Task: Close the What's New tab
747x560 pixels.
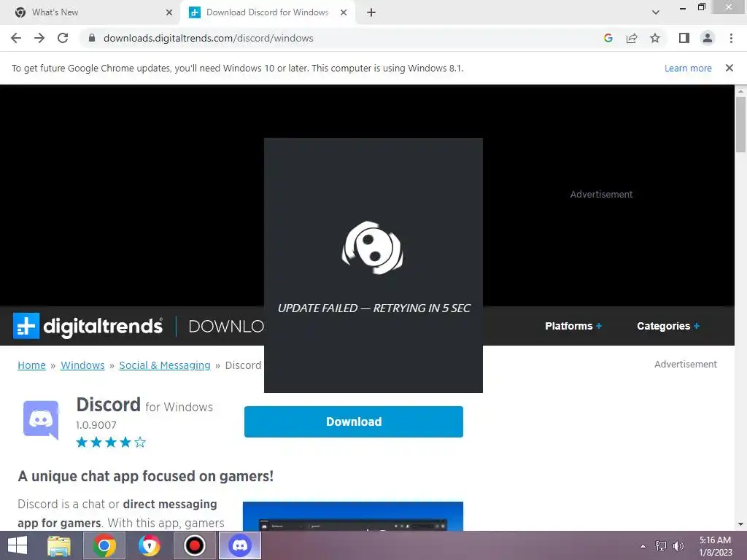Action: (x=169, y=12)
